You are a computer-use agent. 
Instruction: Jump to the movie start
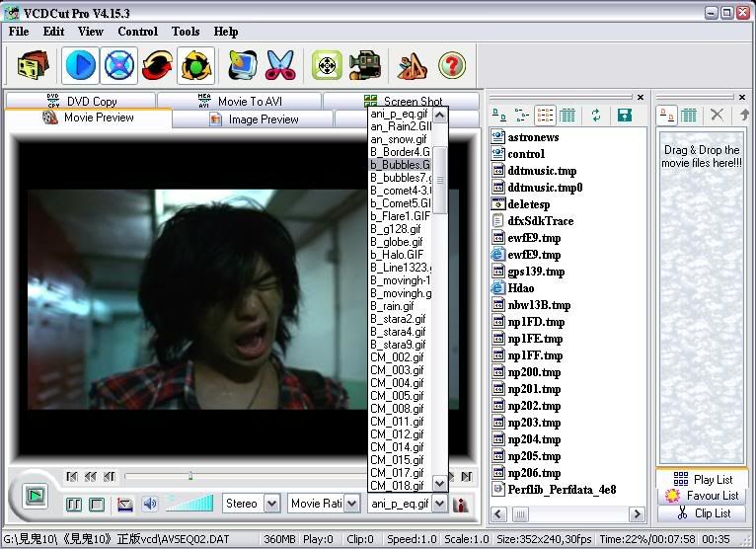[x=72, y=477]
